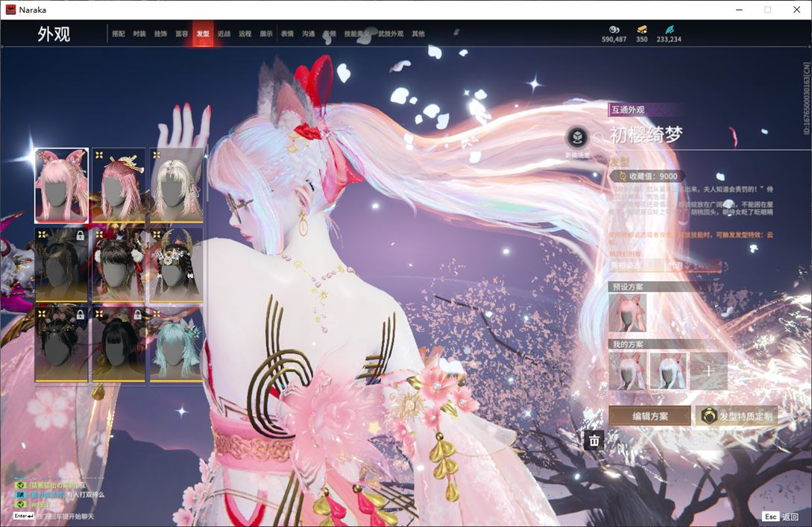Click the preset thumbnail under 预设方案

[x=628, y=313]
